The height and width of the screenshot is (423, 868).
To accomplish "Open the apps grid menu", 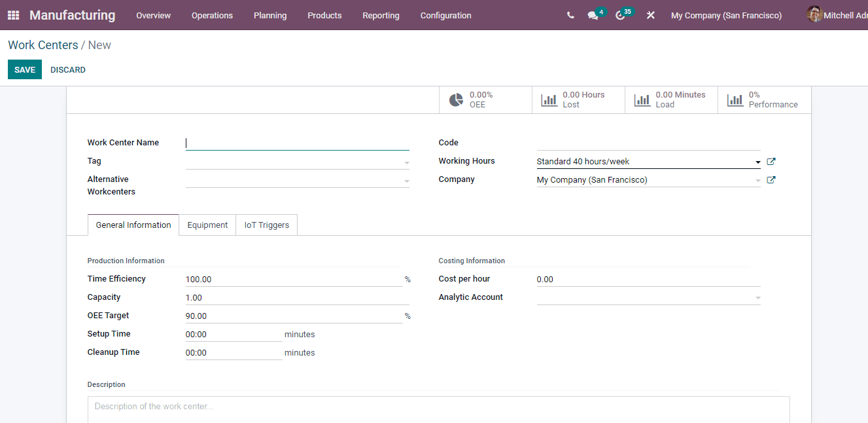I will coord(12,14).
